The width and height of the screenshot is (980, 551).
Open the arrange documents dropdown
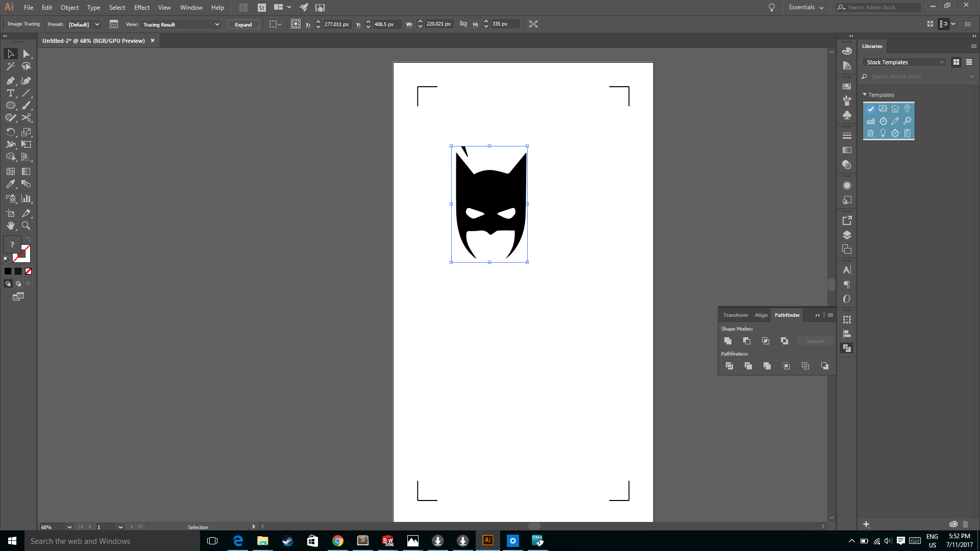[282, 7]
